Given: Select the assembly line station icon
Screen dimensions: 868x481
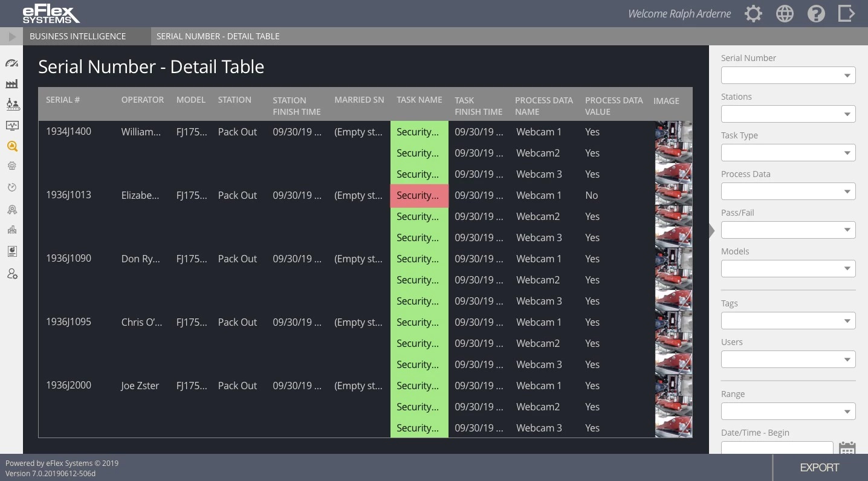Looking at the screenshot, I should pos(12,104).
